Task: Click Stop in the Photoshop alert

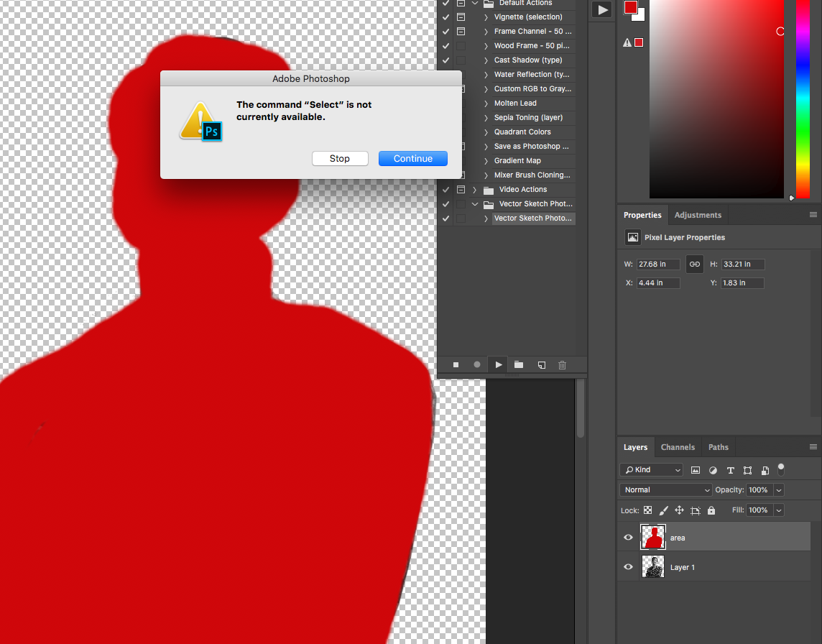Action: pyautogui.click(x=340, y=158)
